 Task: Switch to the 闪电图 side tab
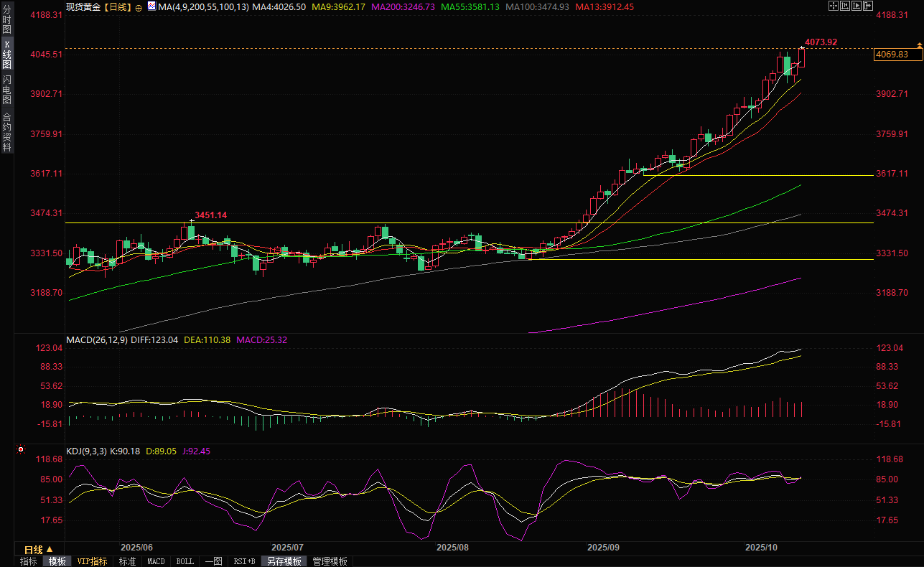(x=7, y=89)
